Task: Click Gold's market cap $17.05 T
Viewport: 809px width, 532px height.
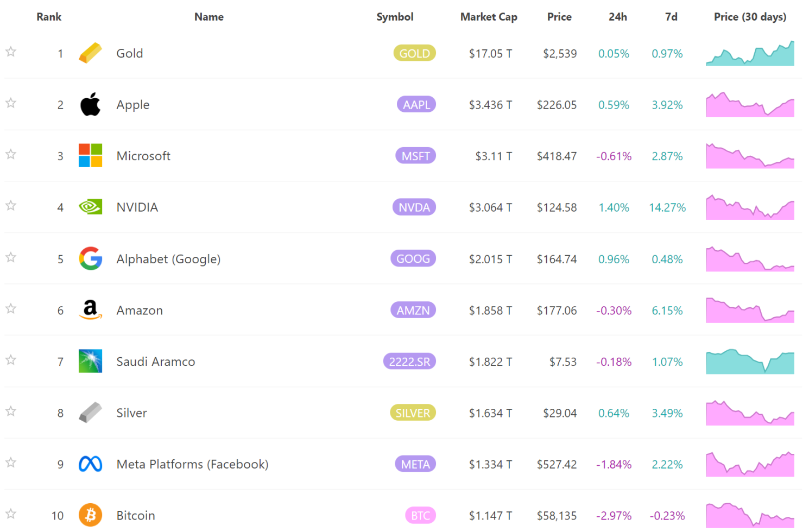Action: tap(491, 53)
